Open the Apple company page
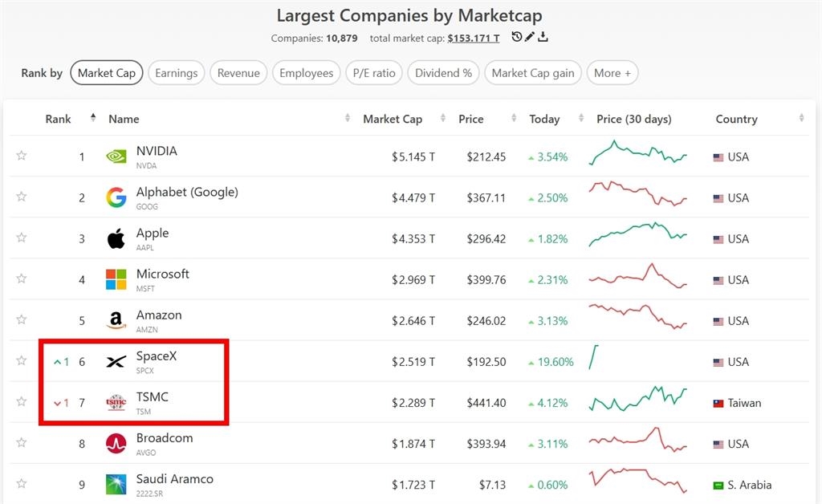 click(153, 233)
